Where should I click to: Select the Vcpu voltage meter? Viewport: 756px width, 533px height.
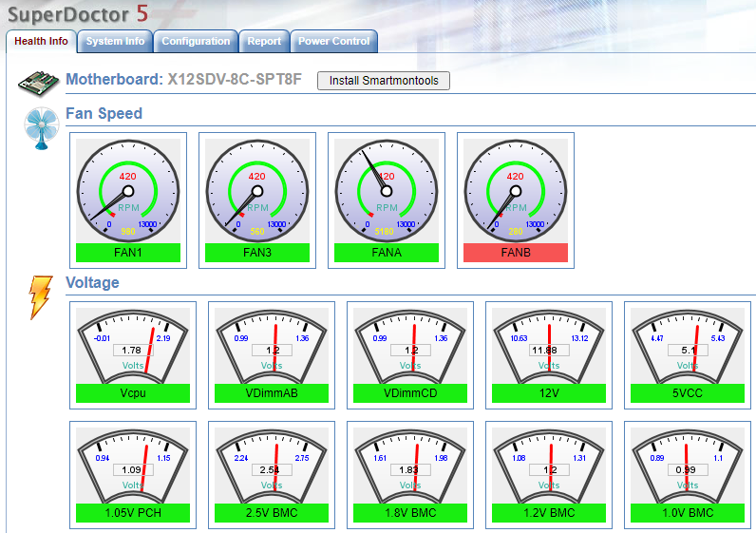pos(133,347)
